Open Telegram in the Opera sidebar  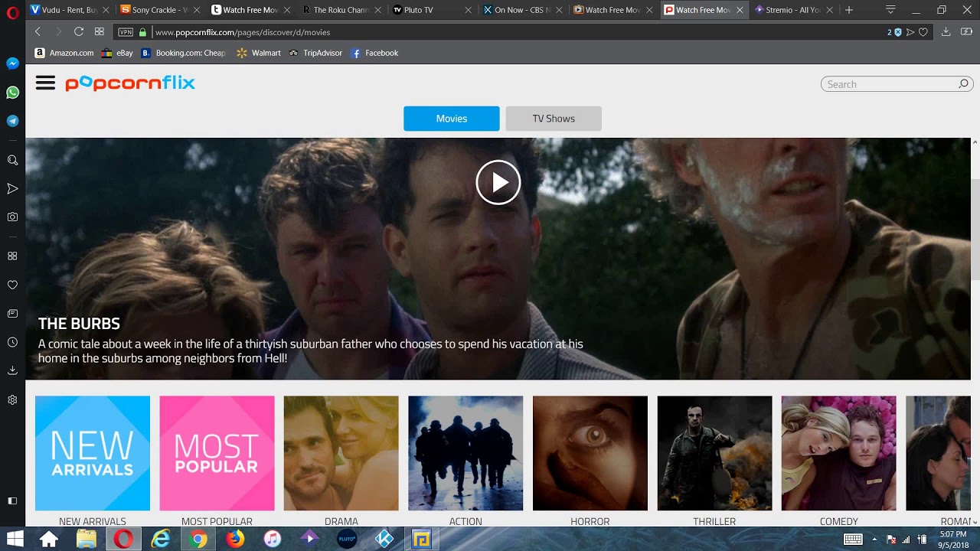(x=12, y=121)
